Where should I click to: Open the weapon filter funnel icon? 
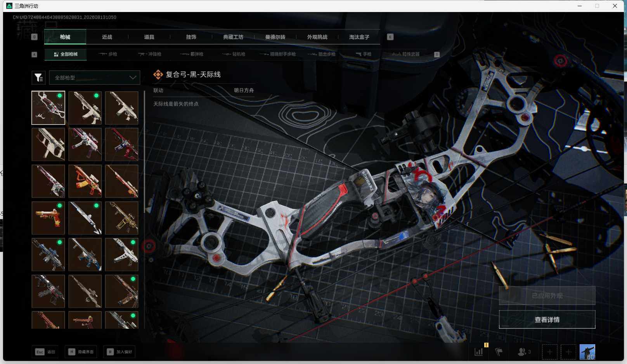coord(38,78)
